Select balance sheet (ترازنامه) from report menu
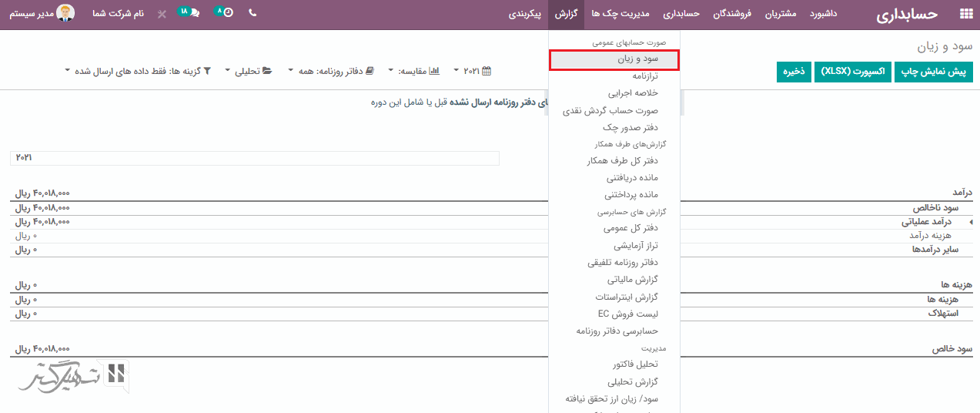 (633, 76)
